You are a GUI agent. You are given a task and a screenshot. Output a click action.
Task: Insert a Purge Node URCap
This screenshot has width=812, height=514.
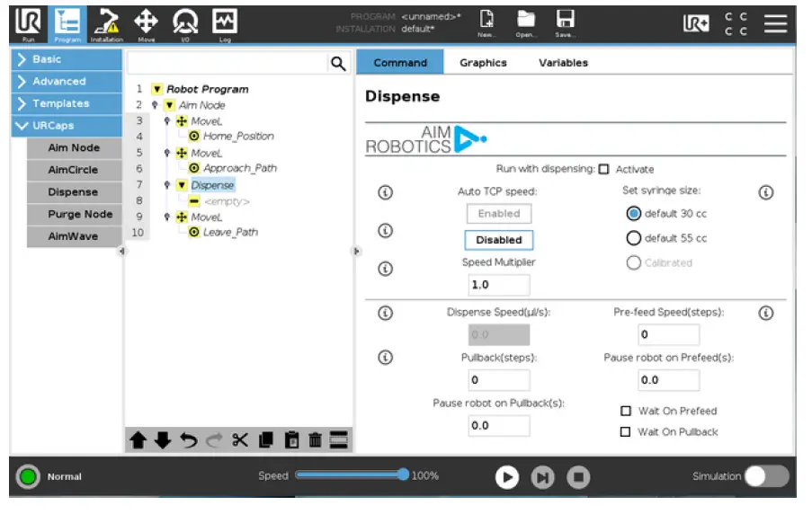(74, 215)
